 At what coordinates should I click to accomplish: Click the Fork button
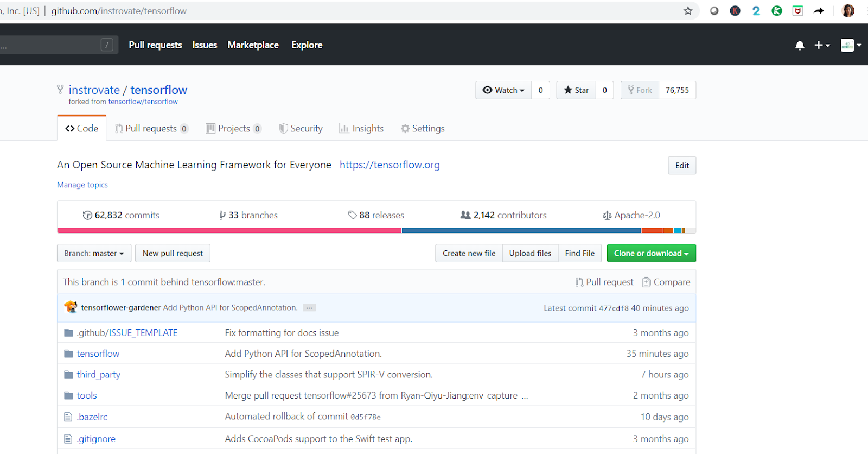click(x=640, y=90)
